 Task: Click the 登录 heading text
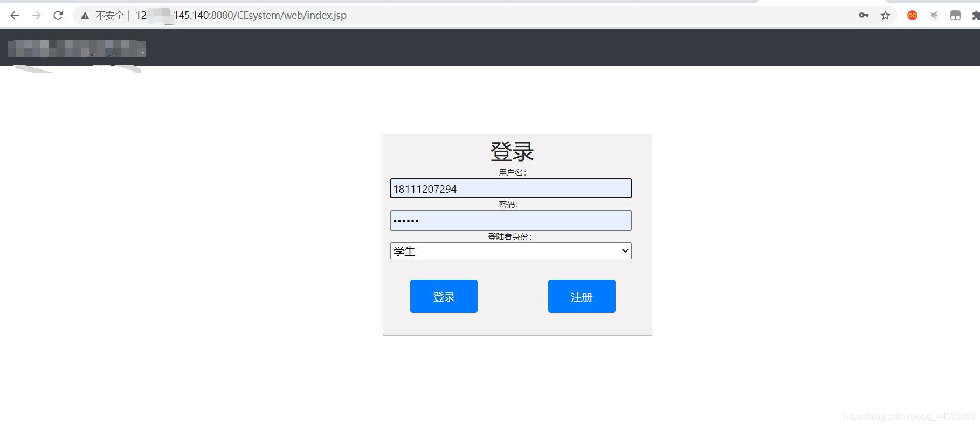[512, 151]
